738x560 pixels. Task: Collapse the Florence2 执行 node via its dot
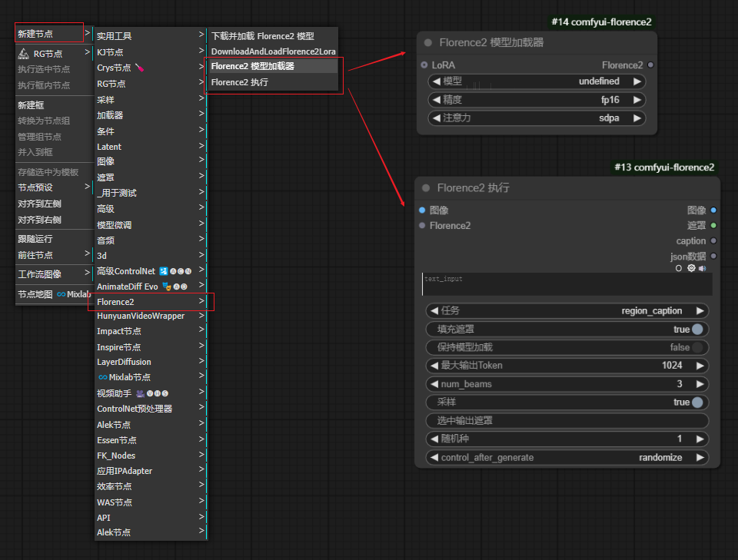pos(426,187)
